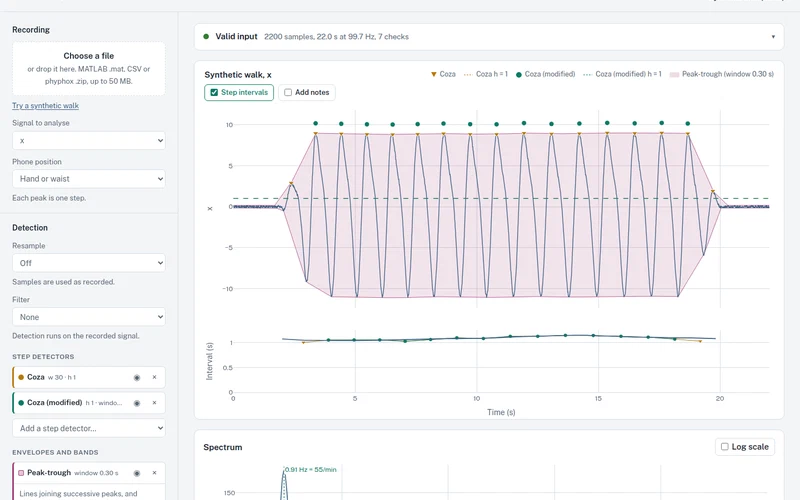Click the Synthetic walk, x chart title
Viewport: 800px width, 500px height.
tap(238, 74)
